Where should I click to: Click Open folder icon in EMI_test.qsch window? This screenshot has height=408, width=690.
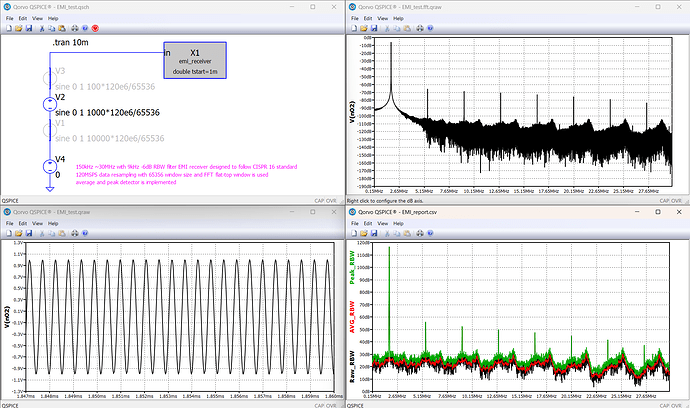pos(18,28)
